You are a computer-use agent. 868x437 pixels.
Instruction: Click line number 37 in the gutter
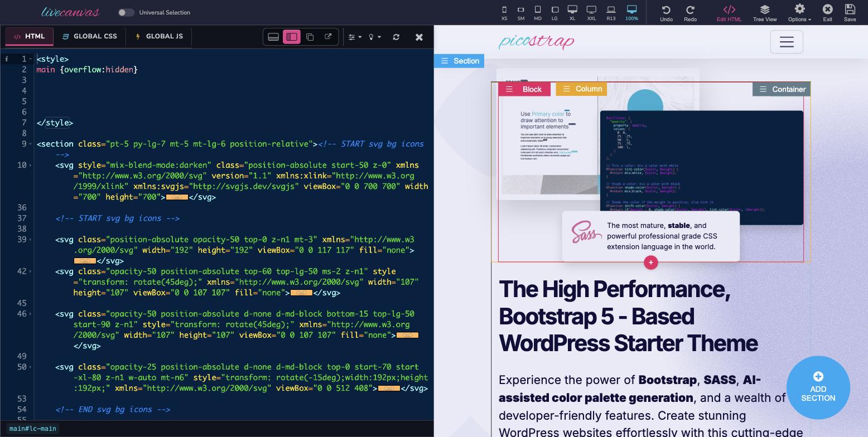coord(22,219)
